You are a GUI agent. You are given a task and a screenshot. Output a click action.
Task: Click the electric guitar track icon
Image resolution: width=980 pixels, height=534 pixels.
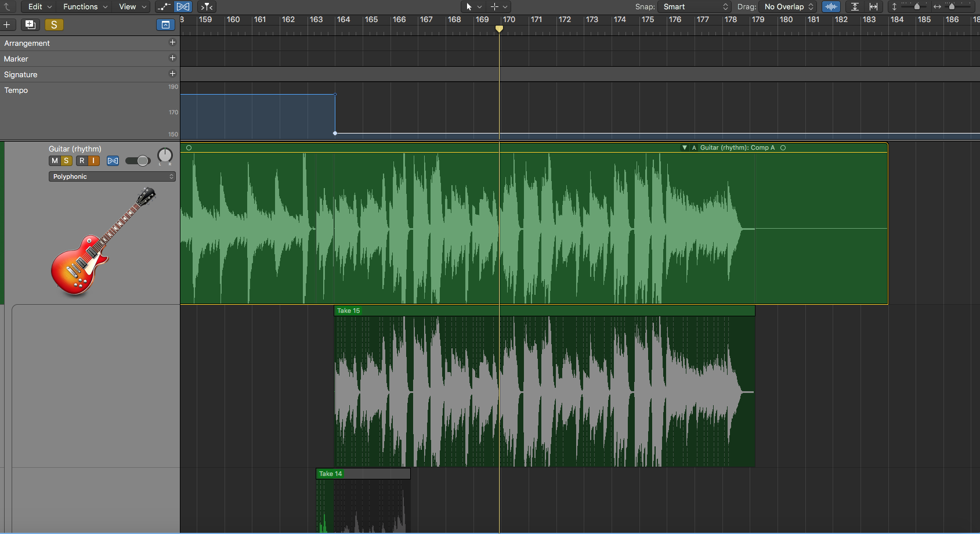[103, 241]
